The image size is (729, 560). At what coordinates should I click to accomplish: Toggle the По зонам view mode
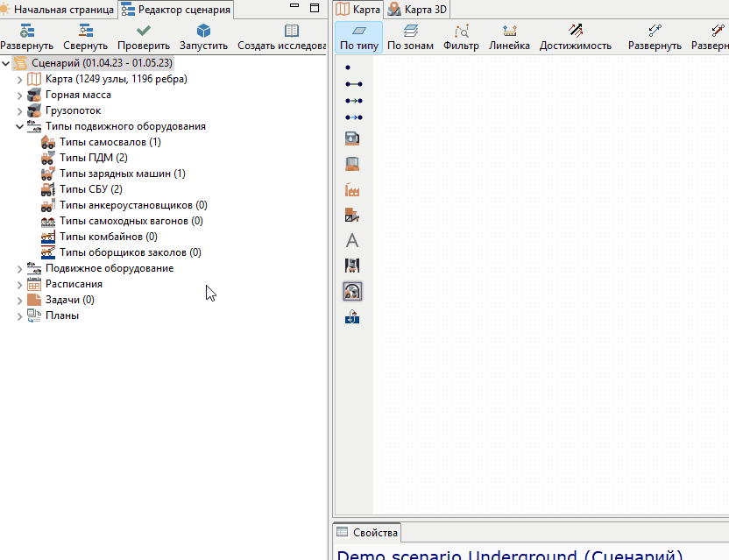(x=411, y=37)
